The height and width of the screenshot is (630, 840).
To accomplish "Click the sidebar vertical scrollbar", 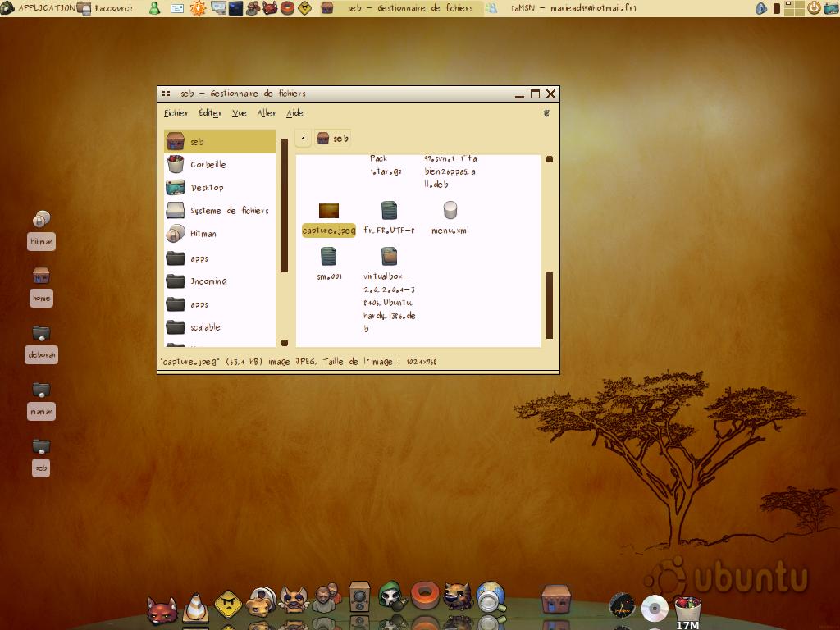I will [285, 205].
